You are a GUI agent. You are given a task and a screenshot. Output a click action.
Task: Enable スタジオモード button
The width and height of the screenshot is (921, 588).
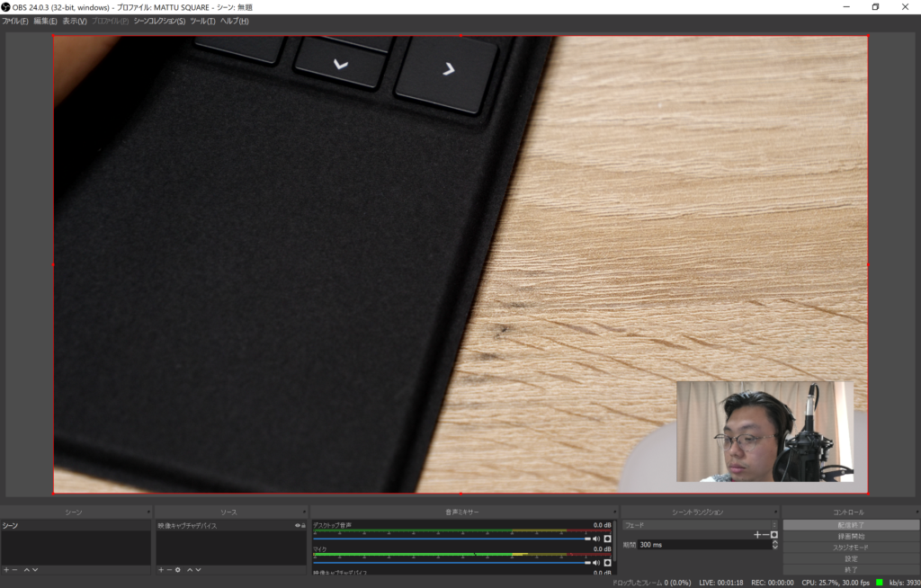[851, 548]
